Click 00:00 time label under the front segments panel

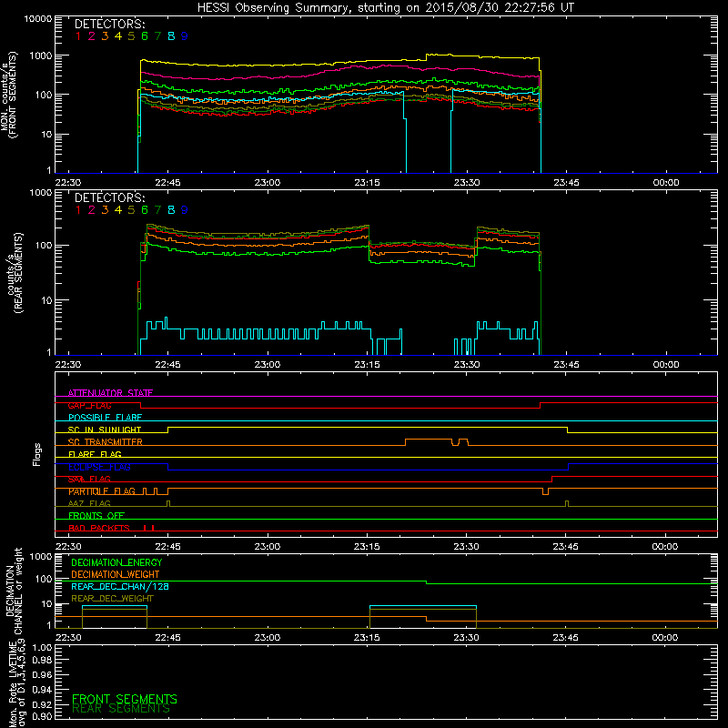[666, 183]
